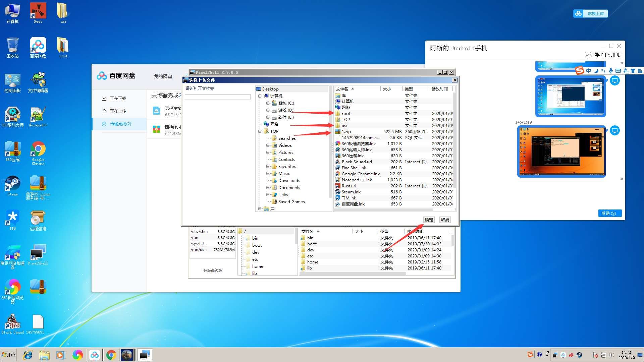Collapse the TOP folder tree node

click(x=260, y=131)
